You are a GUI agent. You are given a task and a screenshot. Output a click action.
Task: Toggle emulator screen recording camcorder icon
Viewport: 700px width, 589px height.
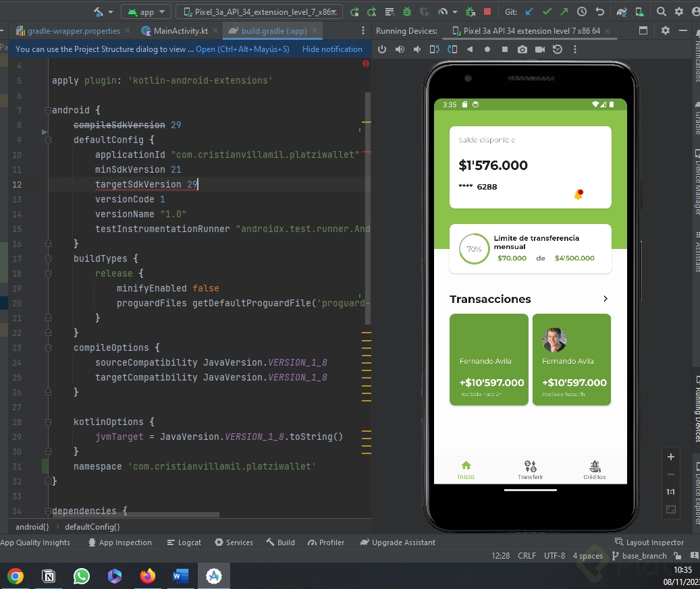[540, 49]
